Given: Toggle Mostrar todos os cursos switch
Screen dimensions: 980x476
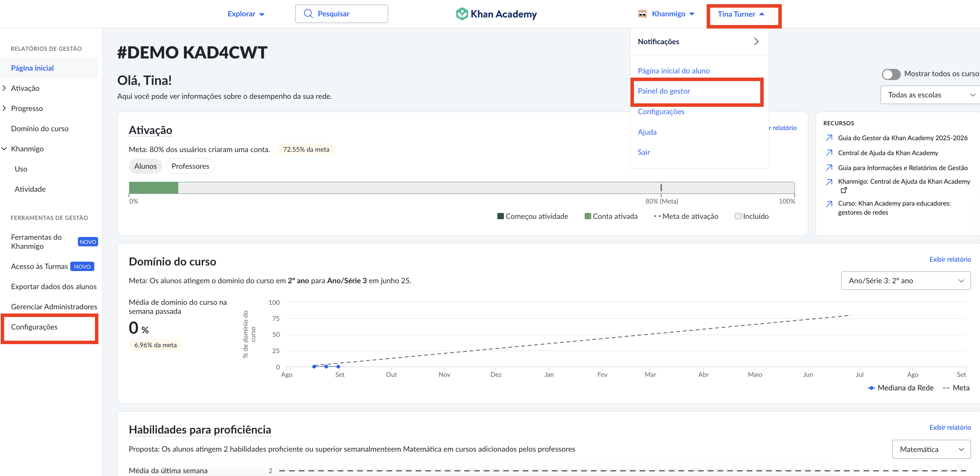Looking at the screenshot, I should click(891, 74).
